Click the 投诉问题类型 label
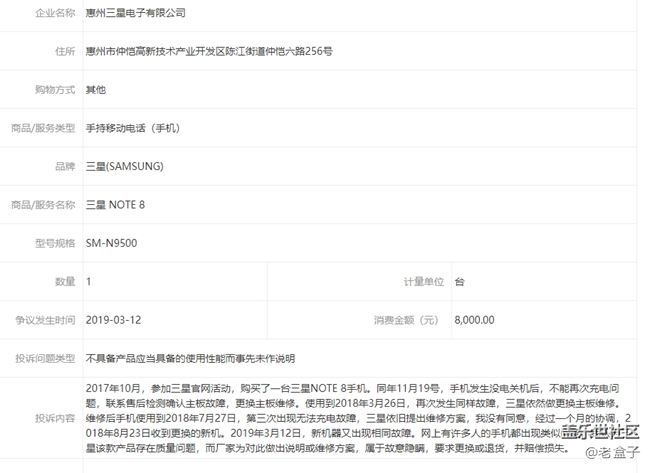 (45, 358)
